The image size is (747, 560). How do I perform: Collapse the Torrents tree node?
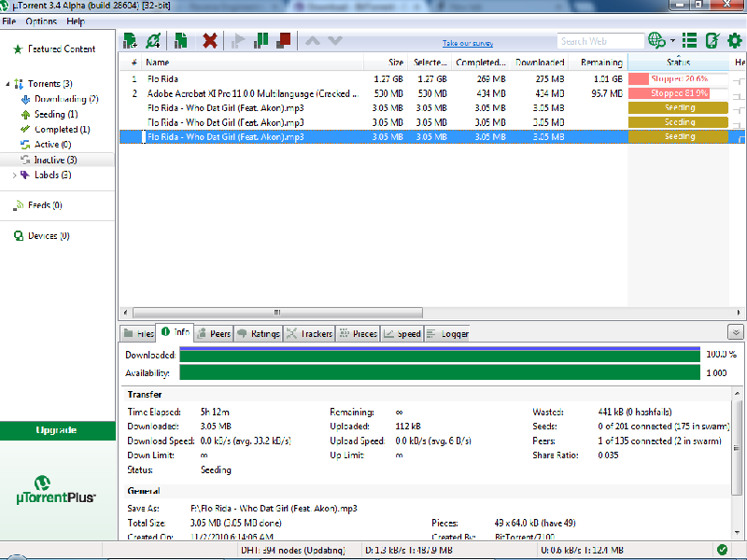[x=7, y=84]
